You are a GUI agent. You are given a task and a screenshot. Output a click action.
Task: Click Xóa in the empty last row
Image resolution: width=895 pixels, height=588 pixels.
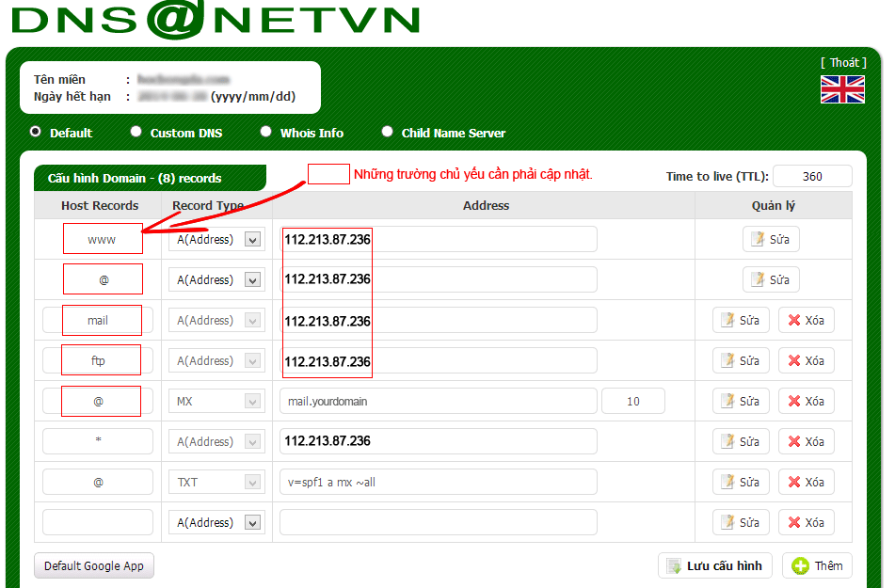807,522
